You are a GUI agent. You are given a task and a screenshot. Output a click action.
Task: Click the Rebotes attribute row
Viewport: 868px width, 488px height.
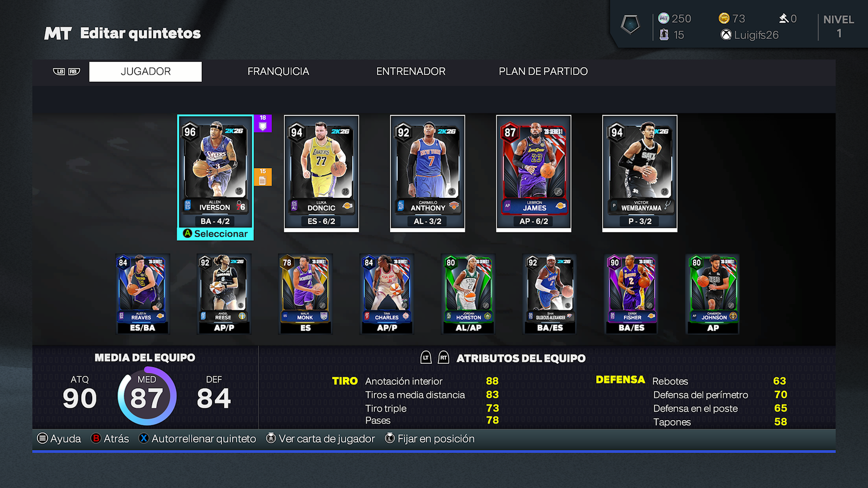719,381
